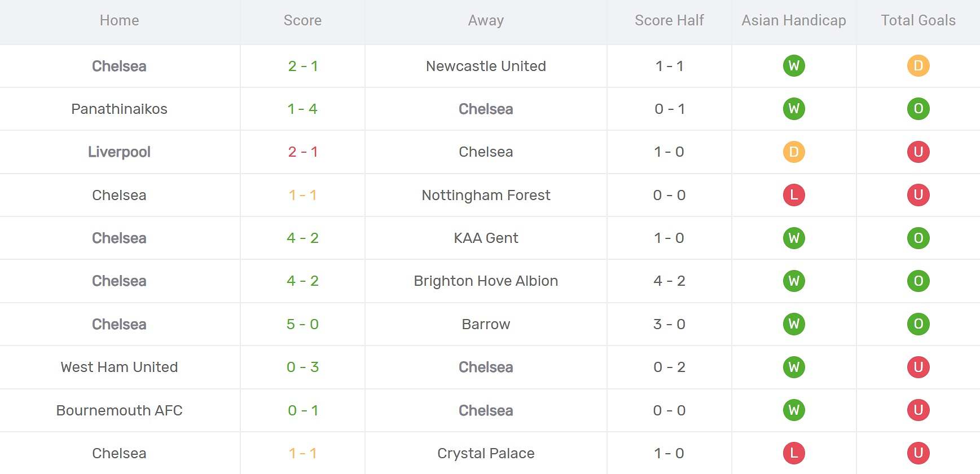The width and height of the screenshot is (980, 474).
Task: Click the orange D handicap badge, Liverpool row
Action: pos(794,152)
